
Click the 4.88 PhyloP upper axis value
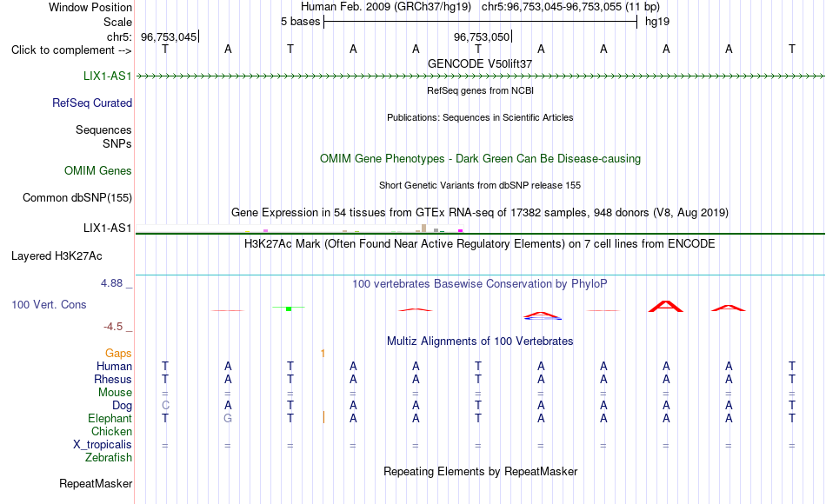coord(111,283)
